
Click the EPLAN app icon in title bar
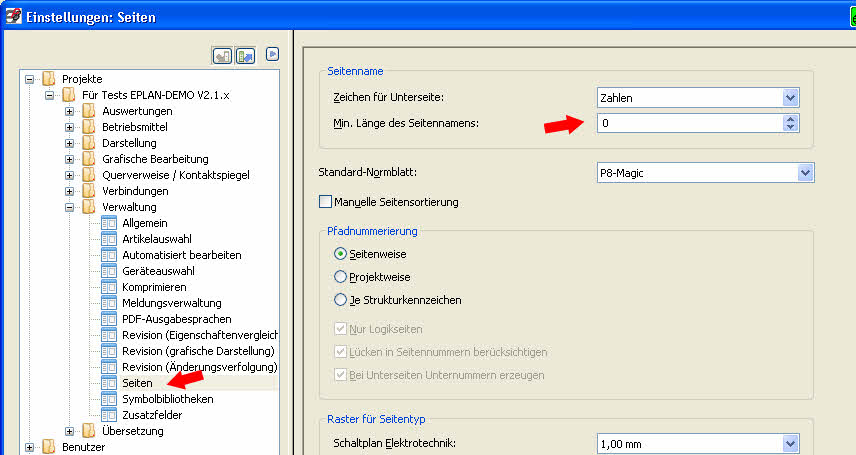pyautogui.click(x=13, y=16)
